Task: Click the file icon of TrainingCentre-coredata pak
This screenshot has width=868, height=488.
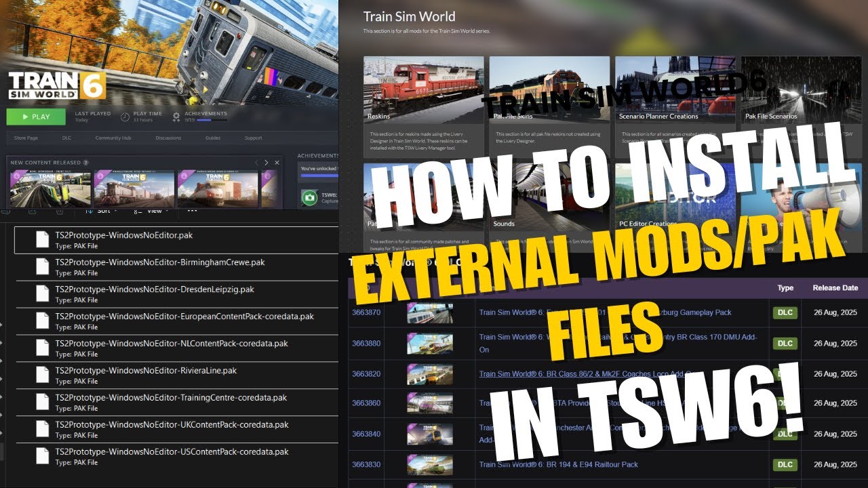Action: pyautogui.click(x=42, y=403)
